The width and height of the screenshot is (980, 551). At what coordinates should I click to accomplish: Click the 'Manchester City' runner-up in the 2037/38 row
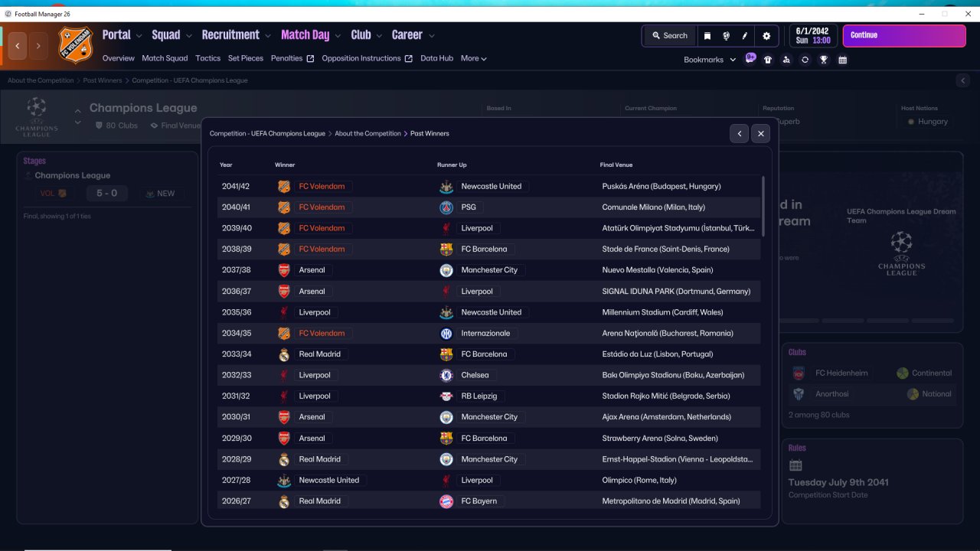pyautogui.click(x=489, y=270)
